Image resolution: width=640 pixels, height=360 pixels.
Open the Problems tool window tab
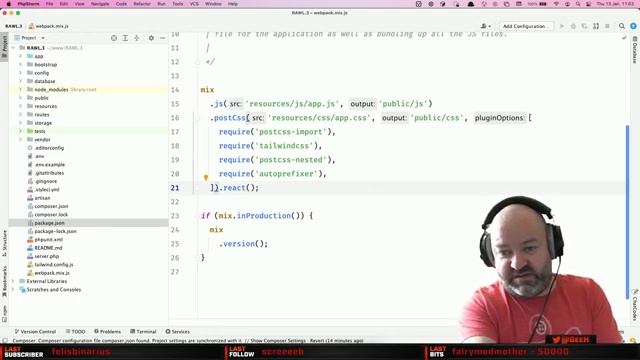pyautogui.click(x=107, y=331)
